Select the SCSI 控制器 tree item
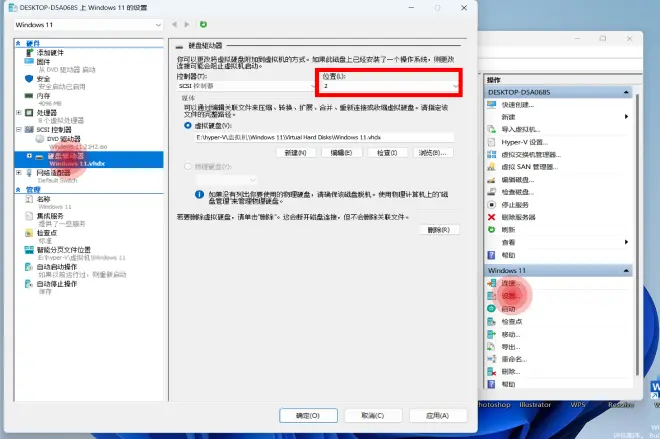Screen dimensions: 660x439 click(x=54, y=130)
